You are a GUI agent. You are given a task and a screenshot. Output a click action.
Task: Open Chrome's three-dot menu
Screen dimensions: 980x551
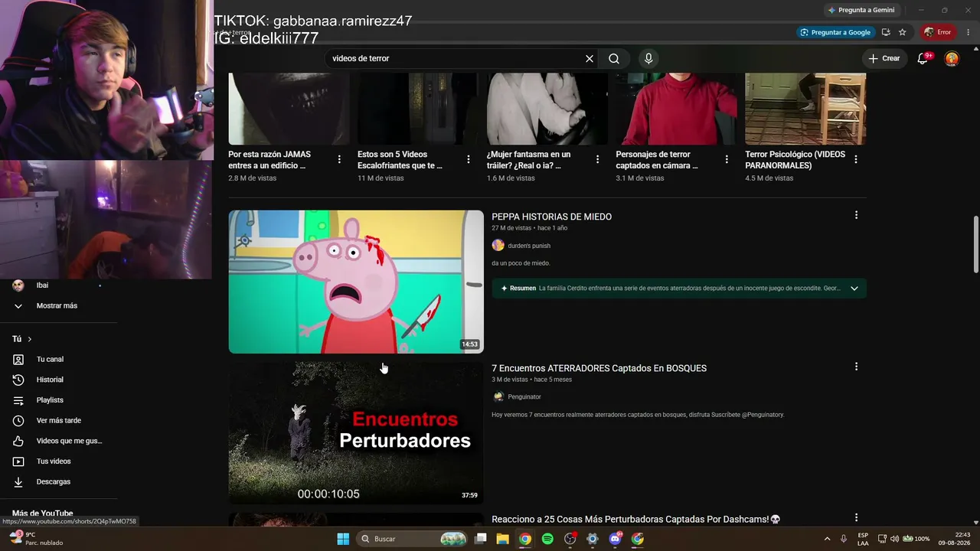[969, 32]
